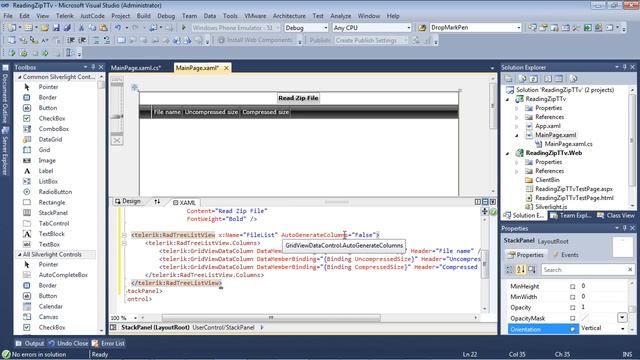Click the Find in Files icon beside DropMarkPen
The image size is (640, 360).
(422, 28)
